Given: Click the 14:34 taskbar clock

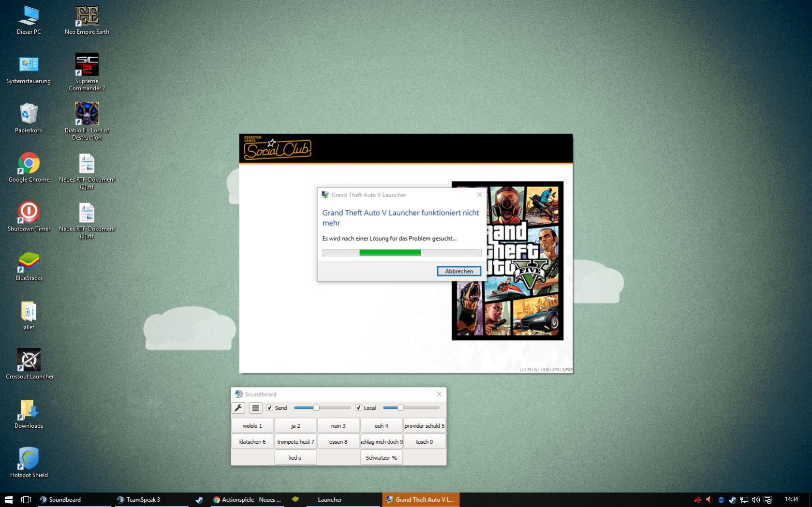Looking at the screenshot, I should tap(791, 499).
